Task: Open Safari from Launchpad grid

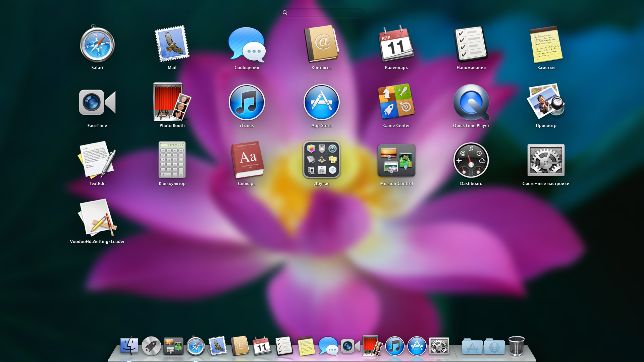Action: 97,45
